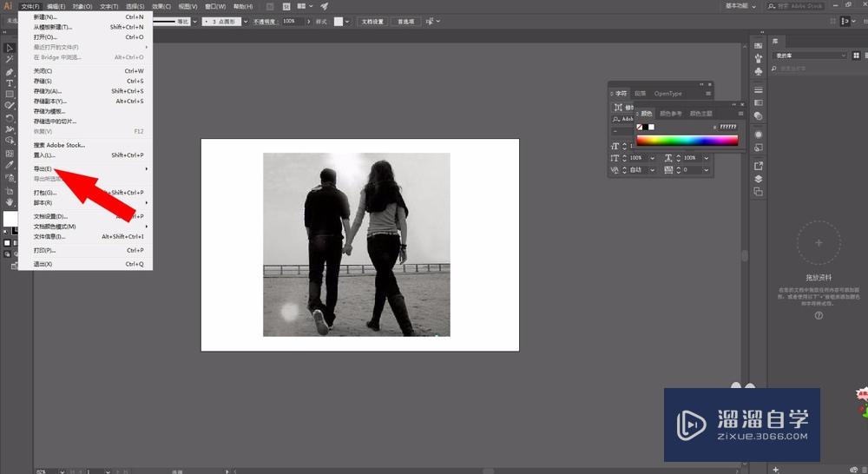
Task: Open the Asset Export panel icon
Action: [x=759, y=166]
